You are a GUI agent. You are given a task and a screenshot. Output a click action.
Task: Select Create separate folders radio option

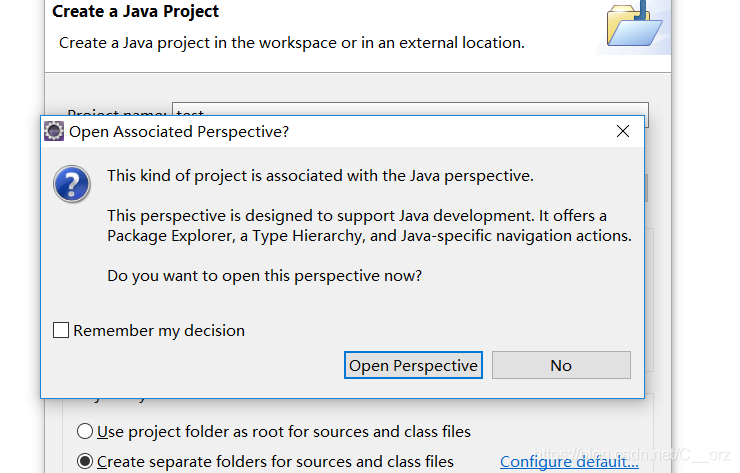85,461
